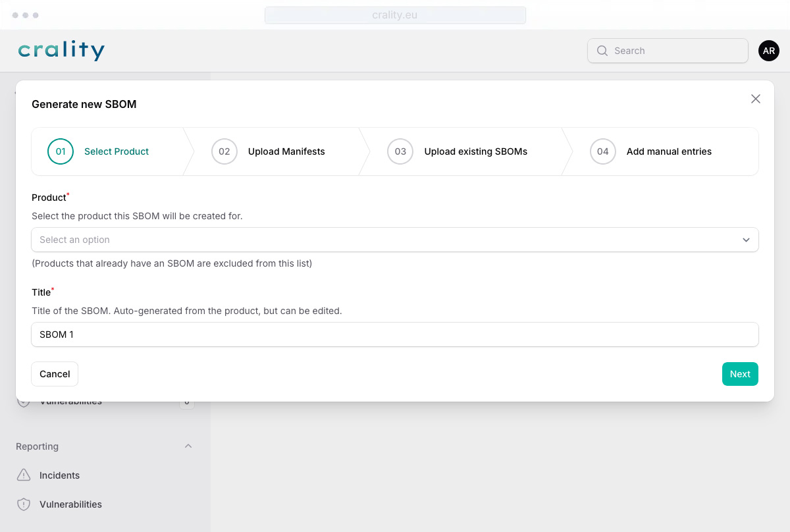The width and height of the screenshot is (790, 532).
Task: Click the search magnifier icon
Action: [x=602, y=51]
